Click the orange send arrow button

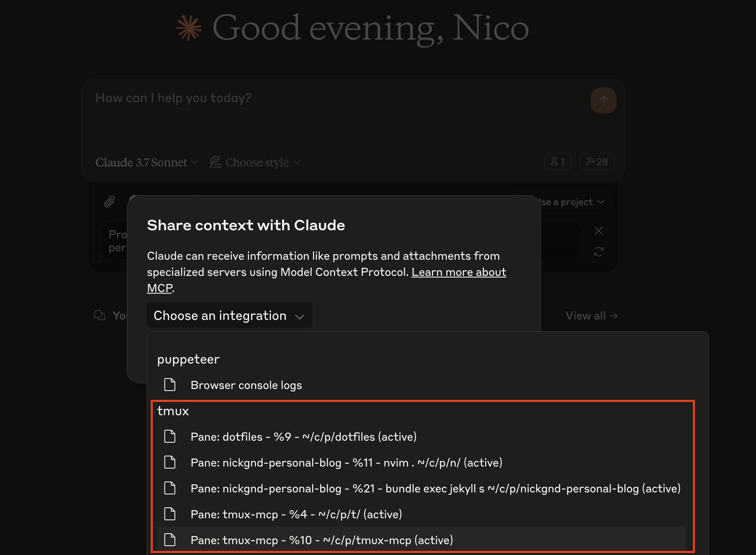pyautogui.click(x=603, y=101)
